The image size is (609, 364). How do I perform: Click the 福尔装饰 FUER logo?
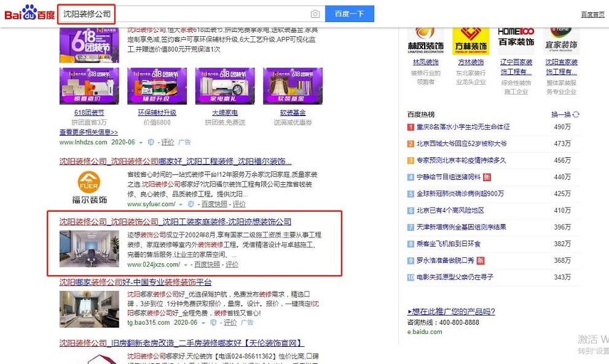pyautogui.click(x=89, y=188)
